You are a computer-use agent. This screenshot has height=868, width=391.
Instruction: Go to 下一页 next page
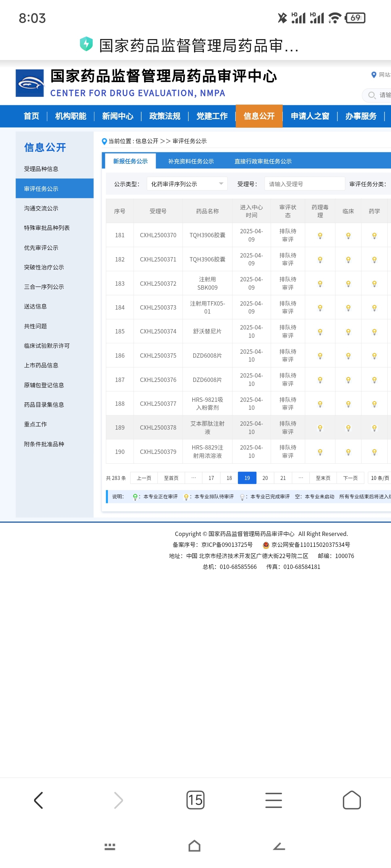350,478
